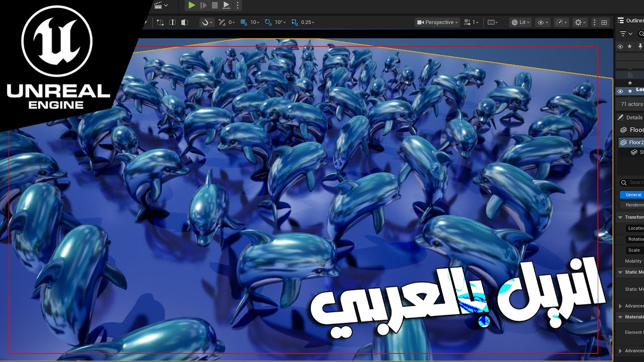Collapse the Static Mesh section

(x=620, y=272)
